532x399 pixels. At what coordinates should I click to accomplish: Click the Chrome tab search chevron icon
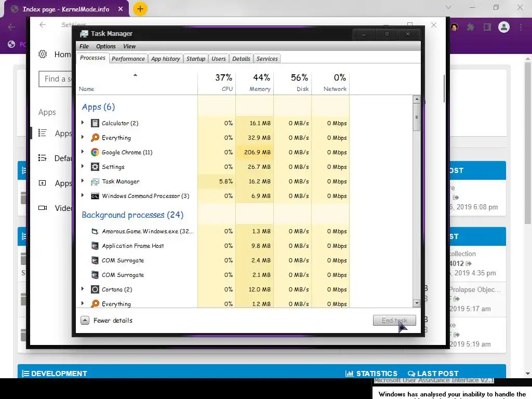[x=448, y=7]
